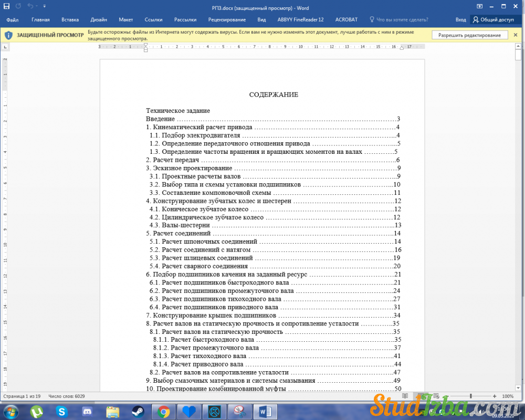This screenshot has height=420, width=525.
Task: Click the tab stop selector on ruler
Action: click(x=5, y=47)
